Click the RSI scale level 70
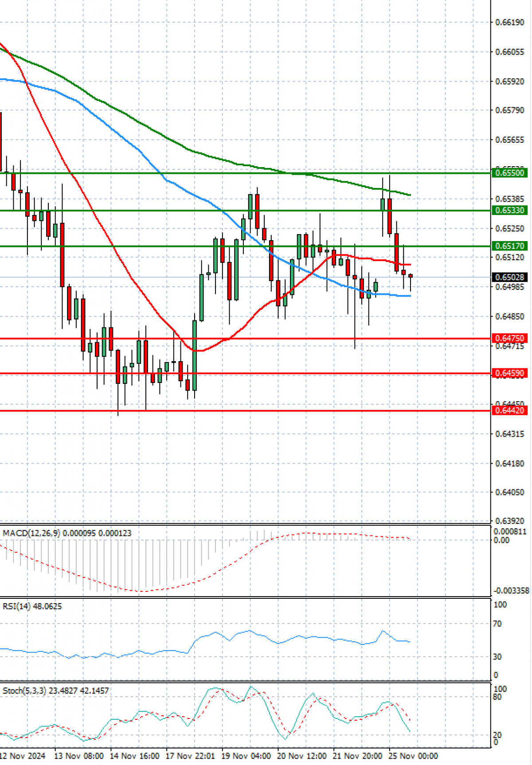 tap(497, 624)
